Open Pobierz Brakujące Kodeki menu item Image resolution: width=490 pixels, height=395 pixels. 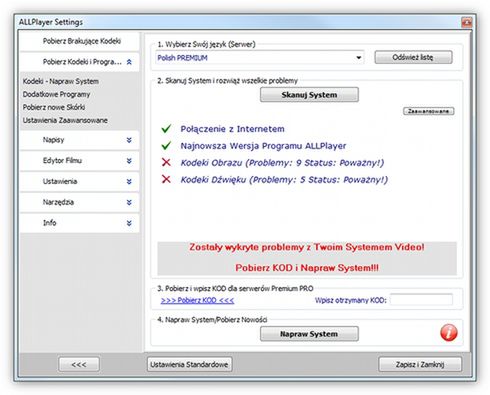pyautogui.click(x=80, y=41)
